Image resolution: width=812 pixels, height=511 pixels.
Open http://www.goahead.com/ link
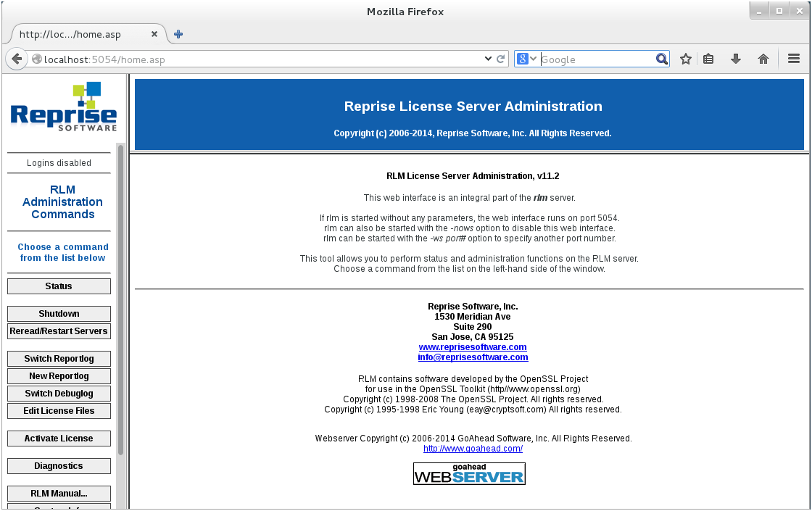tap(473, 449)
